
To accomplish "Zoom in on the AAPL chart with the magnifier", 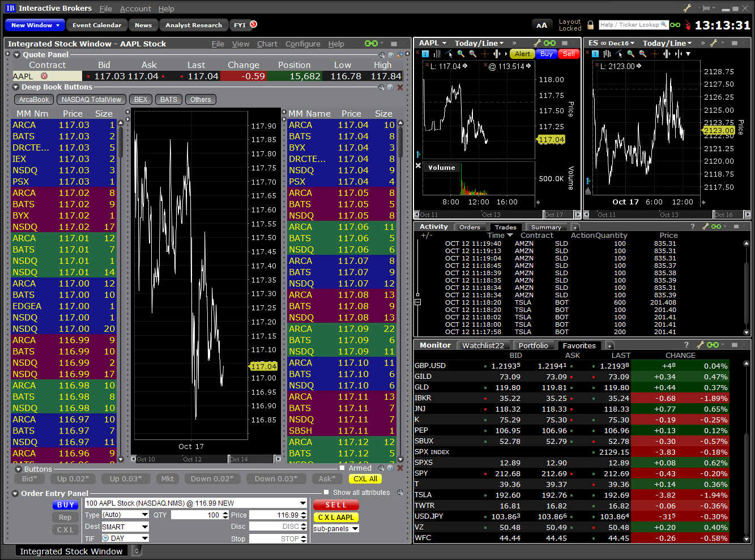I will coord(460,54).
